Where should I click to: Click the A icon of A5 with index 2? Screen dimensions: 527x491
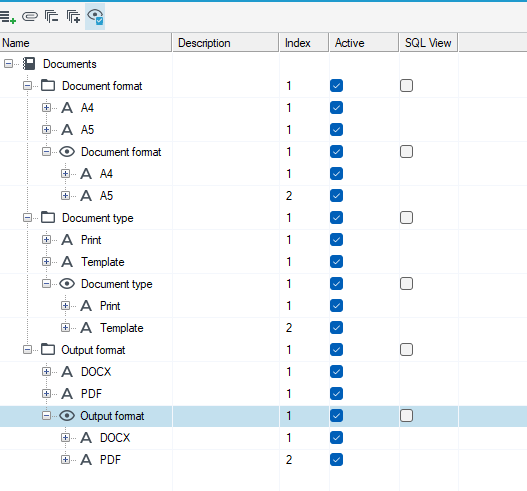(x=86, y=196)
